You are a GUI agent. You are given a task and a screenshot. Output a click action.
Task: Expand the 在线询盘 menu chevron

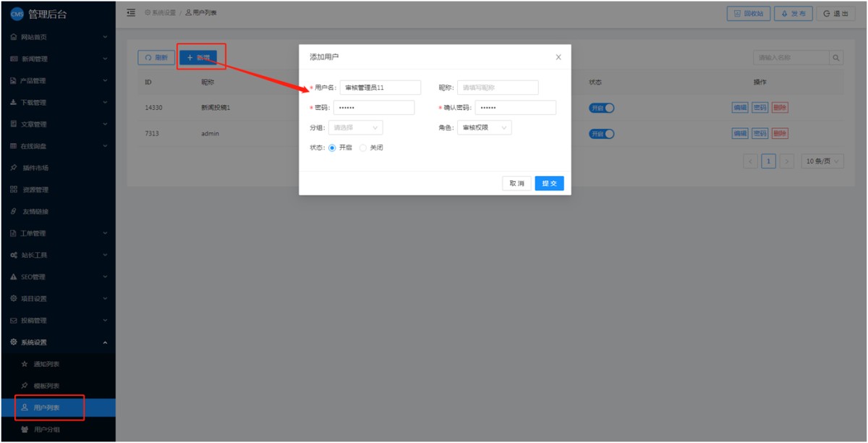pos(105,146)
